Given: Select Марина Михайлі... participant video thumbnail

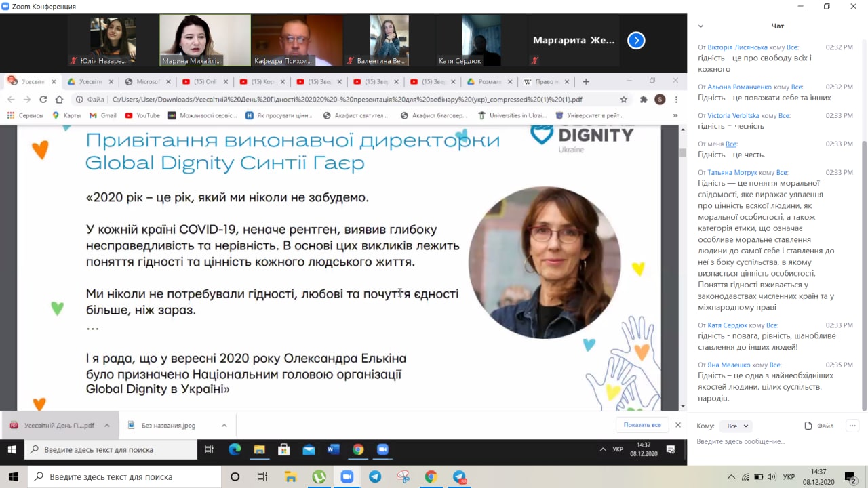Looking at the screenshot, I should [x=204, y=41].
